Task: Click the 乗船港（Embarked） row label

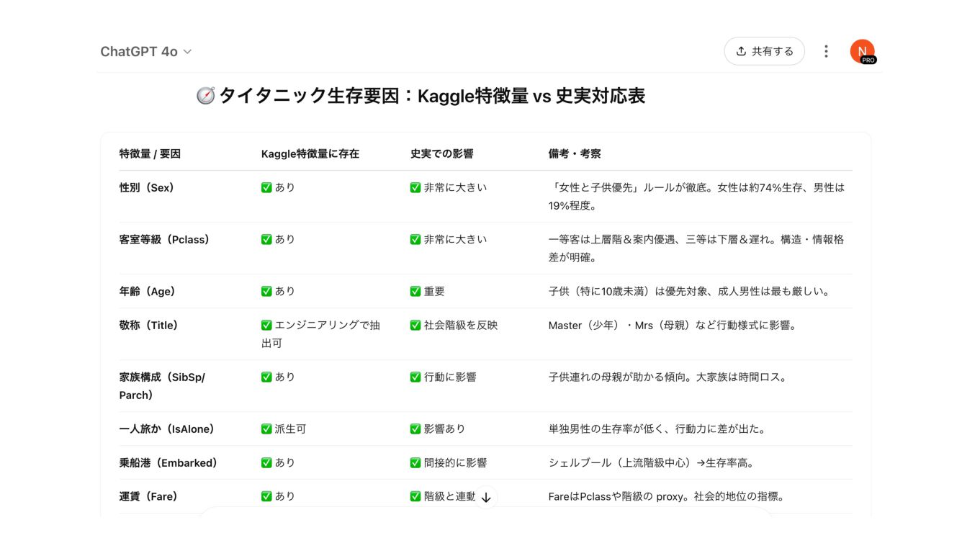Action: point(168,462)
